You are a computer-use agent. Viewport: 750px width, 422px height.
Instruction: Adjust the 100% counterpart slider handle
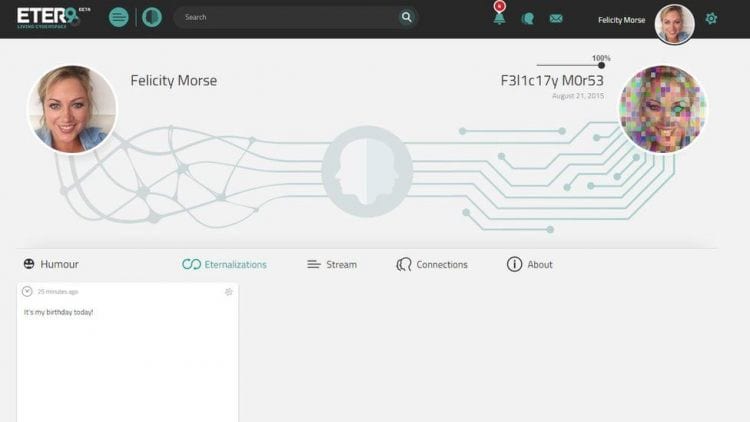coord(601,65)
